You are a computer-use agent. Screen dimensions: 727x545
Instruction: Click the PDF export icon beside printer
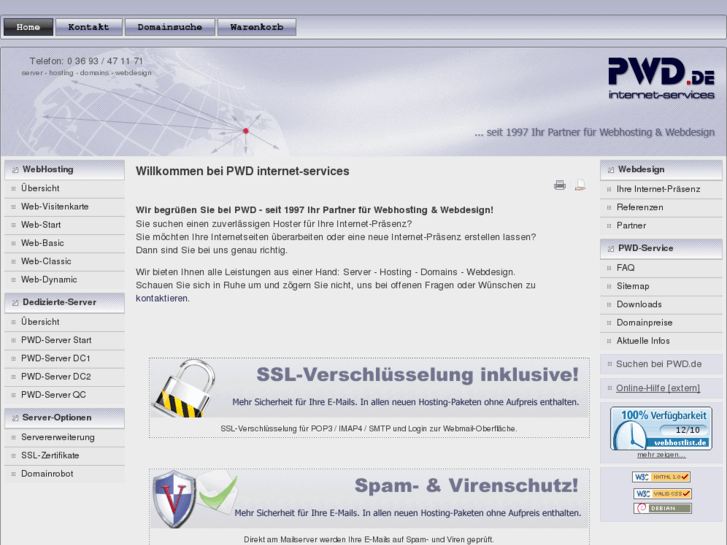[x=580, y=185]
